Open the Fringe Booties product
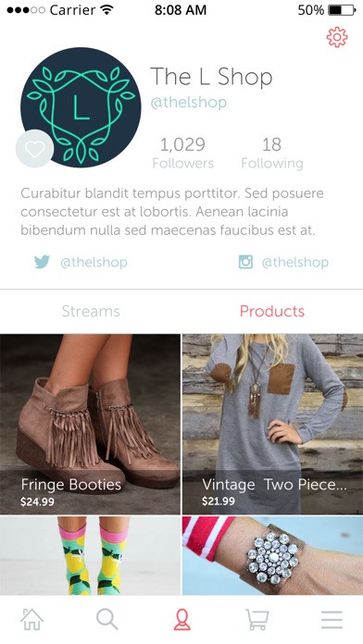363x644 pixels. coord(90,425)
